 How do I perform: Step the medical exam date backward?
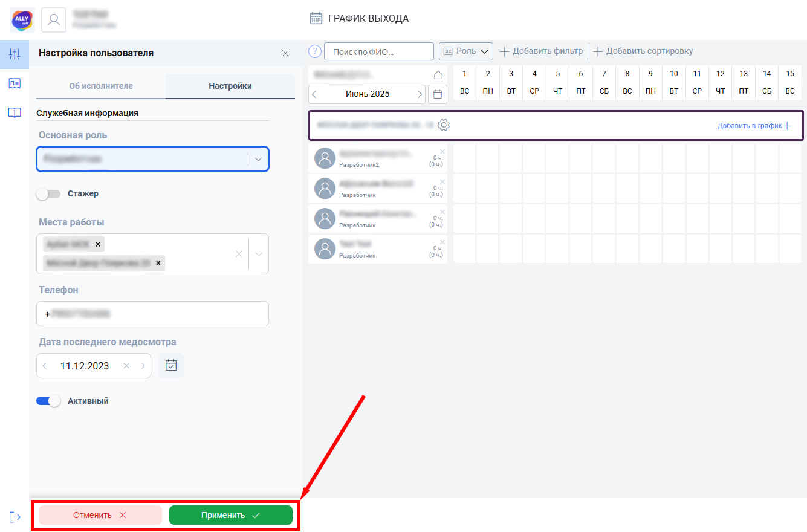click(x=45, y=366)
